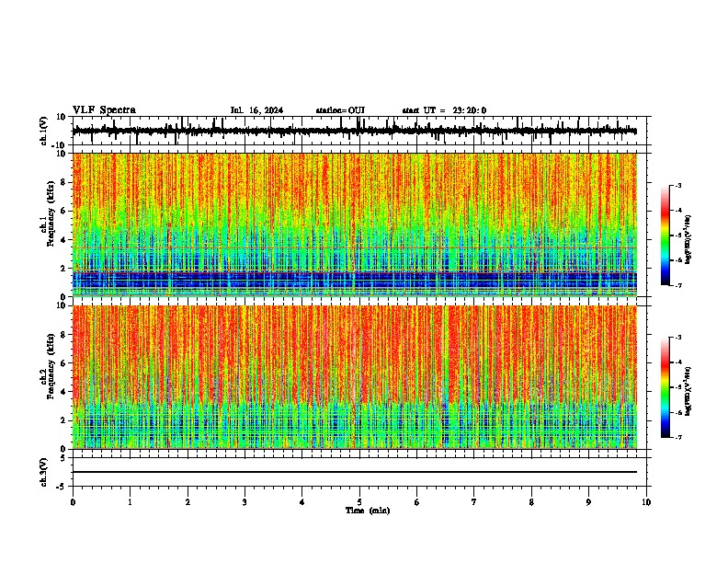728x563 pixels.
Task: Click the '-5' tick on ch.3 axis
Action: pyautogui.click(x=62, y=487)
